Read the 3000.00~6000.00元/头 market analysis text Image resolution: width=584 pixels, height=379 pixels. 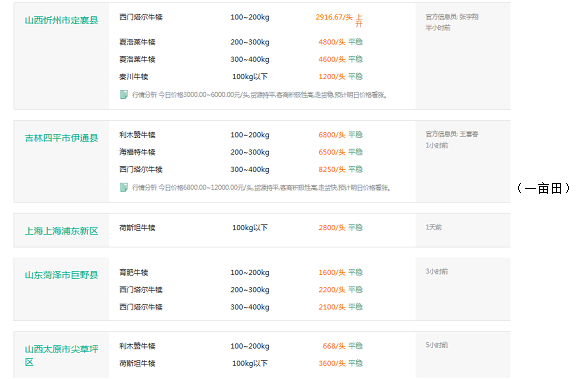coord(259,95)
